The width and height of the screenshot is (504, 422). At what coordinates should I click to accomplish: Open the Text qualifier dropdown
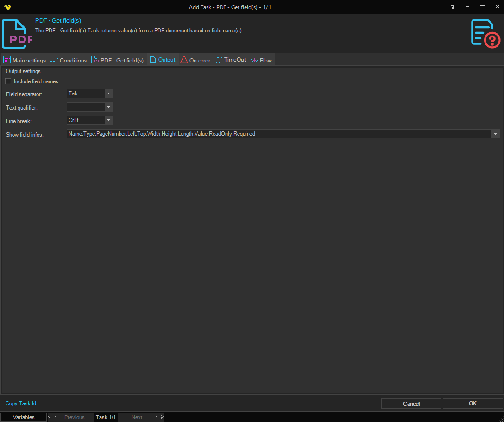(108, 107)
